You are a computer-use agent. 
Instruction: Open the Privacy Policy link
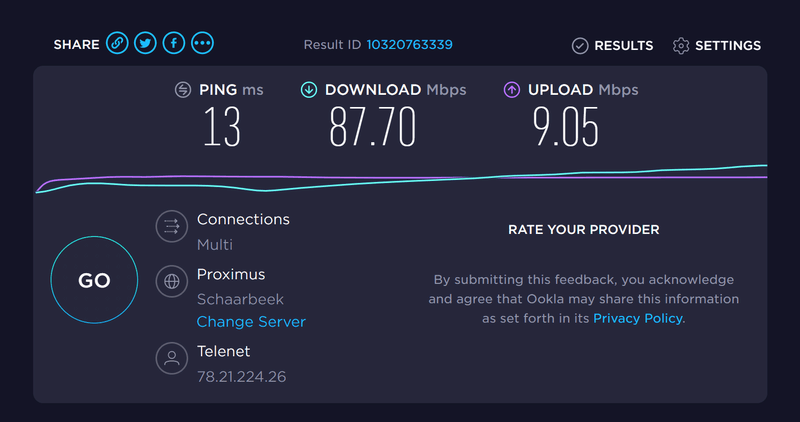point(638,318)
